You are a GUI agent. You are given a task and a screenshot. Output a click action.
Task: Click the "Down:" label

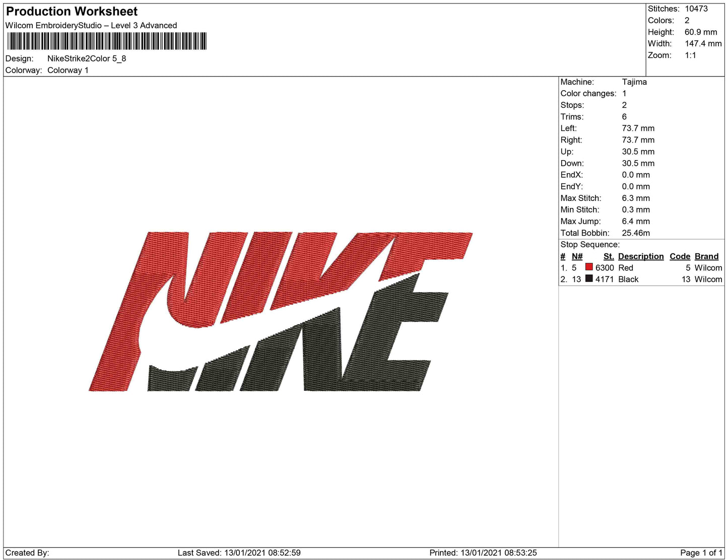572,163
